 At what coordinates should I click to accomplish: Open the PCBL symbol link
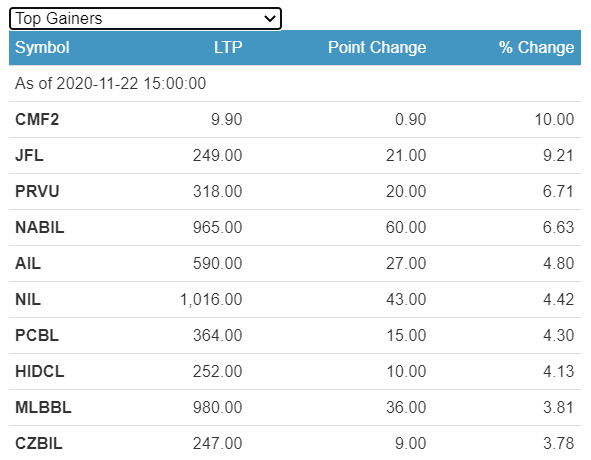coord(37,335)
